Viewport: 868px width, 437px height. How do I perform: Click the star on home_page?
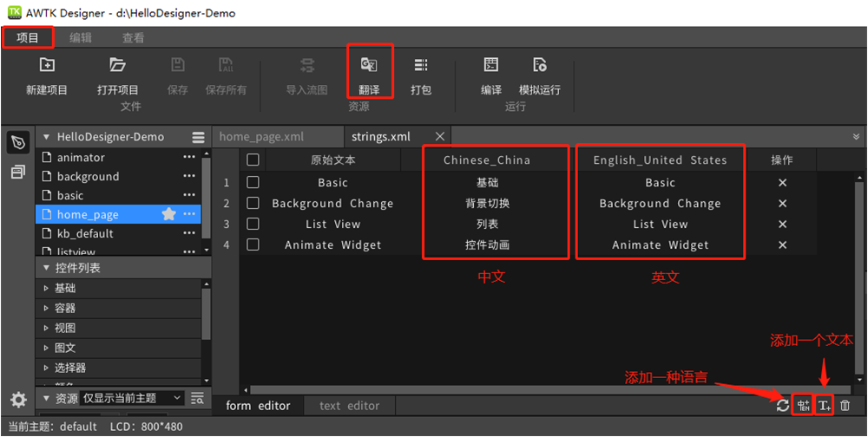point(169,215)
